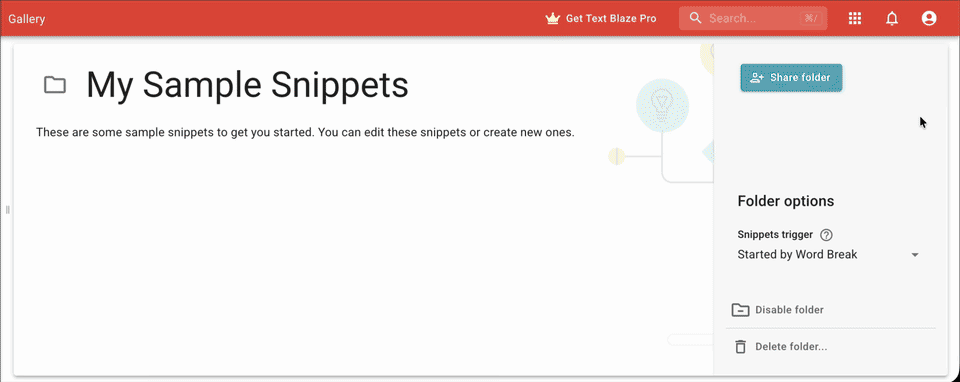Click the Snippets trigger dropdown arrow

tap(915, 255)
